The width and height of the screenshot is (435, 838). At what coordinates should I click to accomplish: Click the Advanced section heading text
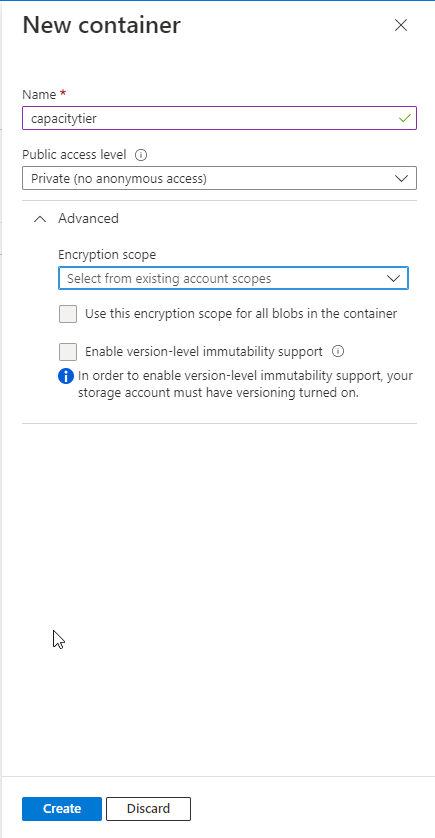[88, 218]
